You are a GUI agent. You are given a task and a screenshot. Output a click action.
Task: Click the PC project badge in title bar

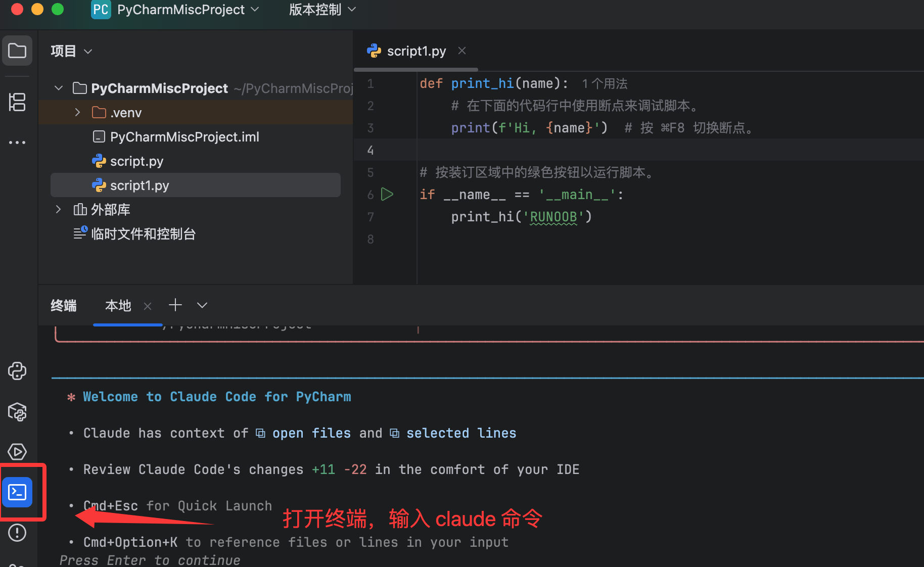(101, 10)
